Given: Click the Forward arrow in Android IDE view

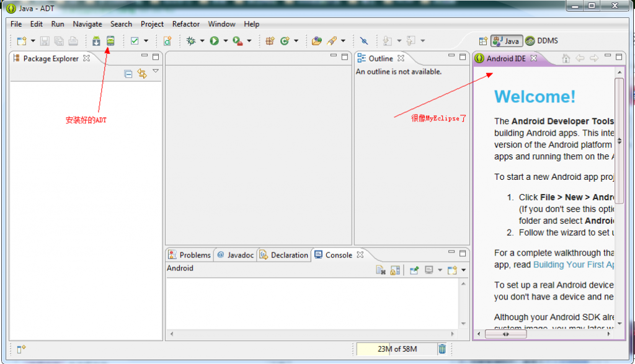Looking at the screenshot, I should [594, 58].
